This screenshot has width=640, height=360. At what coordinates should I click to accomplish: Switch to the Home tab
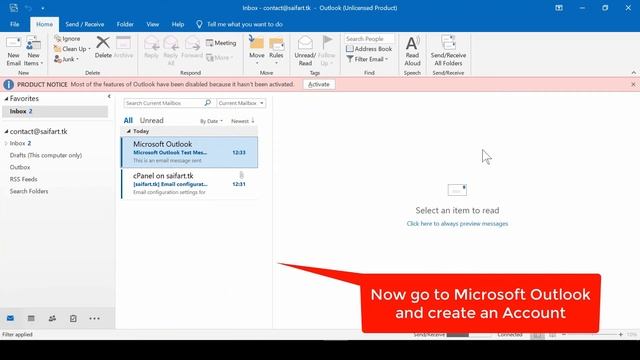pos(44,24)
